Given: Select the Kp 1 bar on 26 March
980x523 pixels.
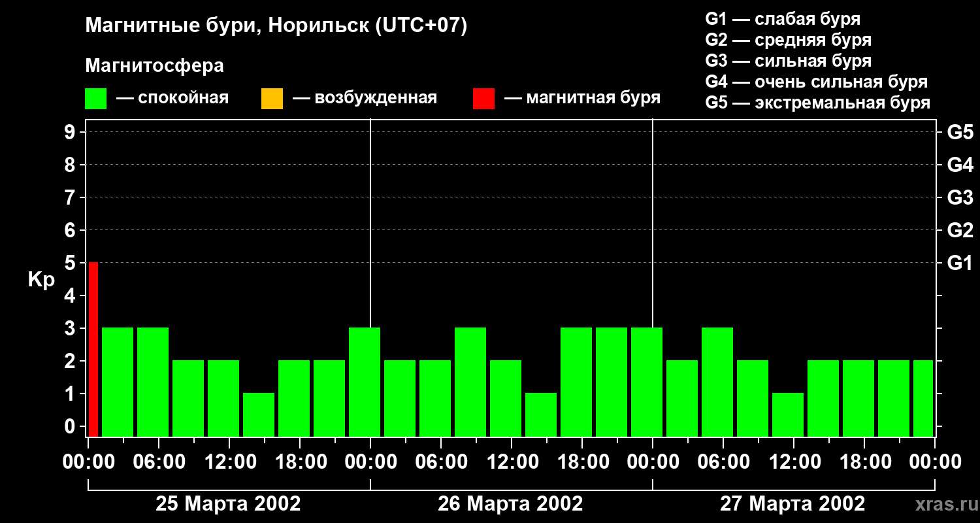Looking at the screenshot, I should [541, 414].
